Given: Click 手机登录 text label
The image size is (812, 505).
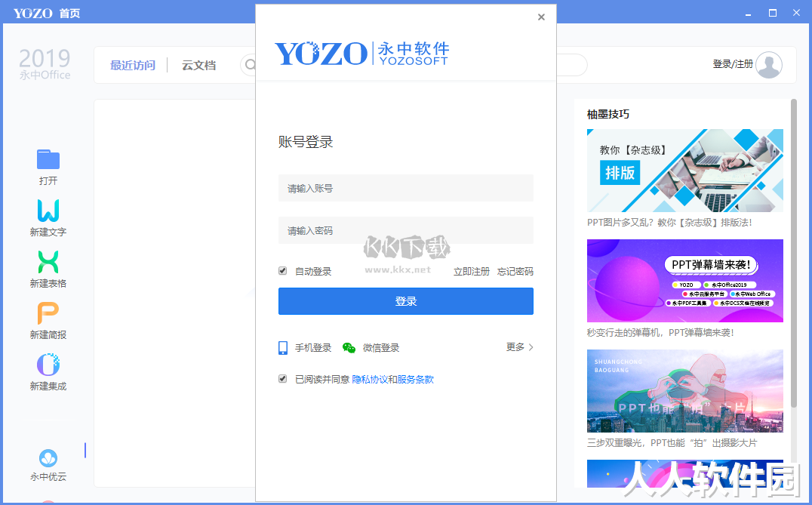Looking at the screenshot, I should [313, 348].
